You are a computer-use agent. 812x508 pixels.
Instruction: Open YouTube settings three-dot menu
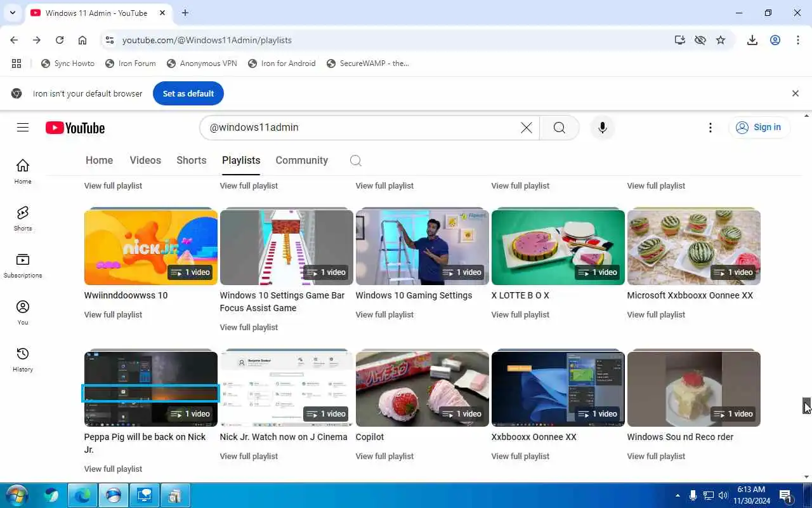(710, 128)
